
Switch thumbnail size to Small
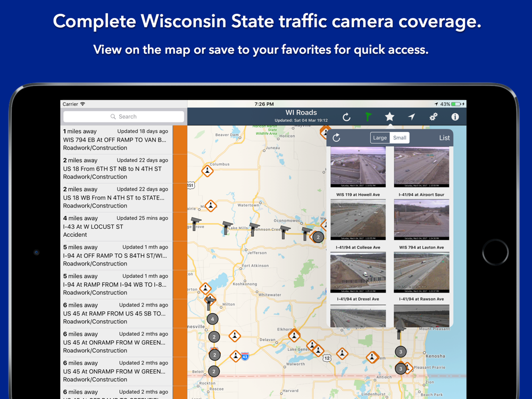(400, 138)
